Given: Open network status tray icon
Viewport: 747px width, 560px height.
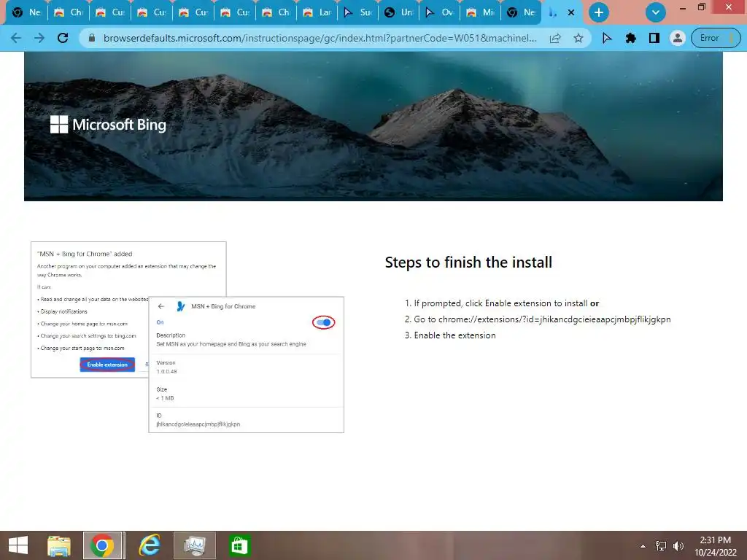Looking at the screenshot, I should pos(660,545).
